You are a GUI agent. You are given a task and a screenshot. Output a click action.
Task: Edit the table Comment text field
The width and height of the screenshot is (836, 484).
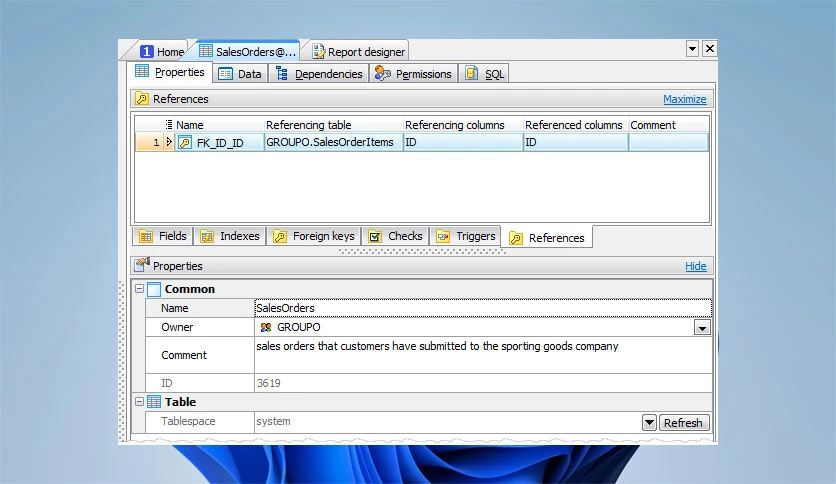483,355
